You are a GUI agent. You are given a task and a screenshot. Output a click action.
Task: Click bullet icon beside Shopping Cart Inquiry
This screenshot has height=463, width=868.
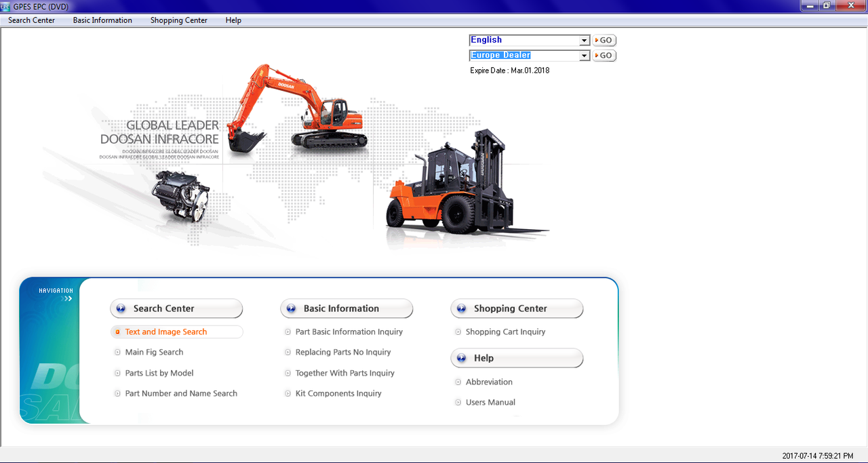[458, 332]
